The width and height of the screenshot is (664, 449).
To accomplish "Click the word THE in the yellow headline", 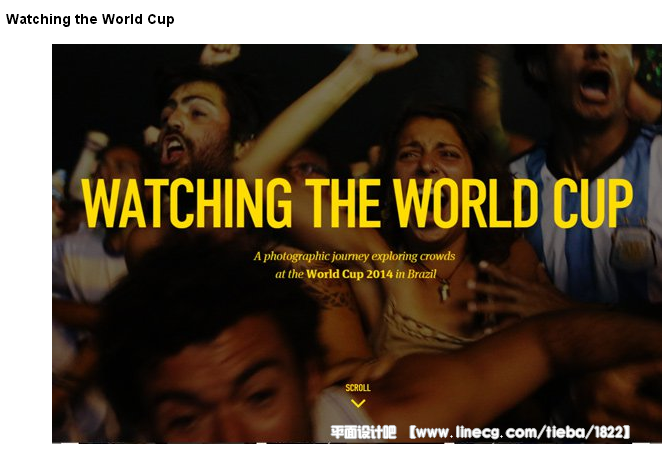I will click(x=343, y=203).
